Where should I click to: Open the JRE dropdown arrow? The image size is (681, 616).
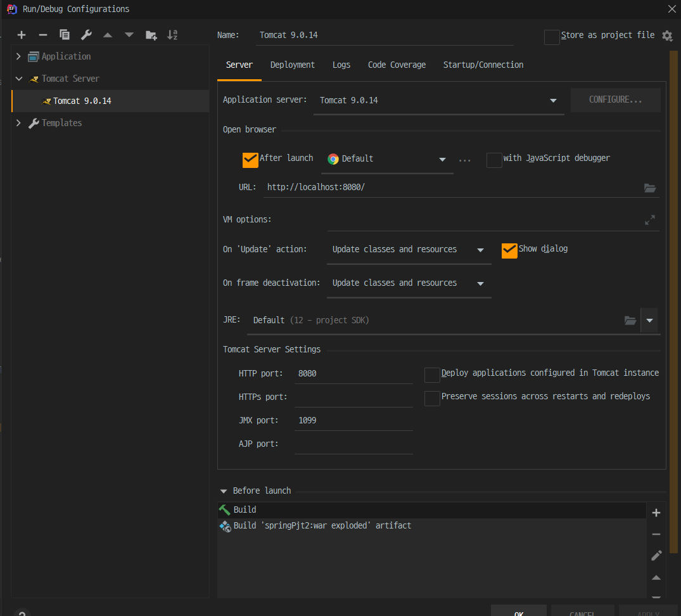pos(649,321)
